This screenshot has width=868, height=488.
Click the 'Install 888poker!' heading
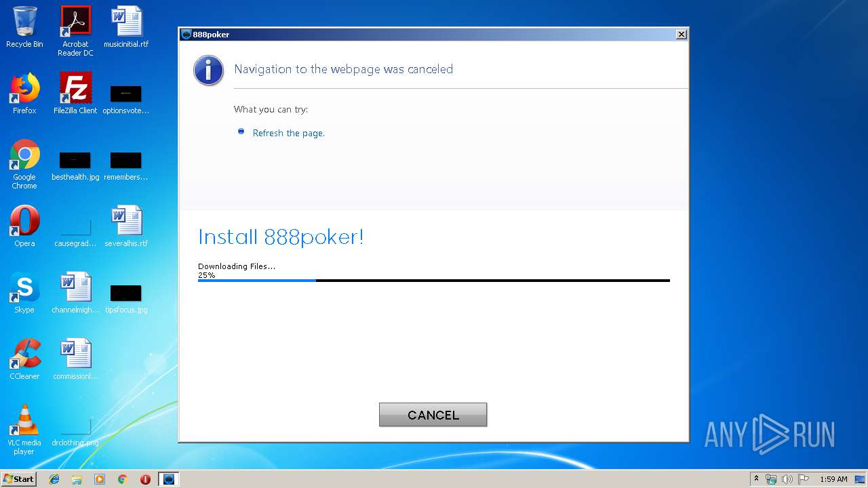tap(281, 237)
